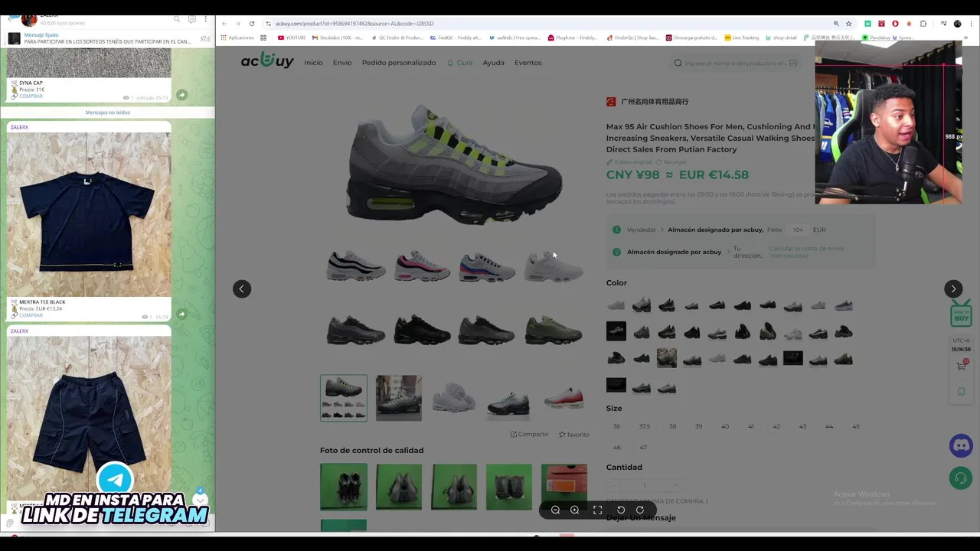Open the YOUTUBE bookmark
The width and height of the screenshot is (980, 551).
tap(292, 37)
